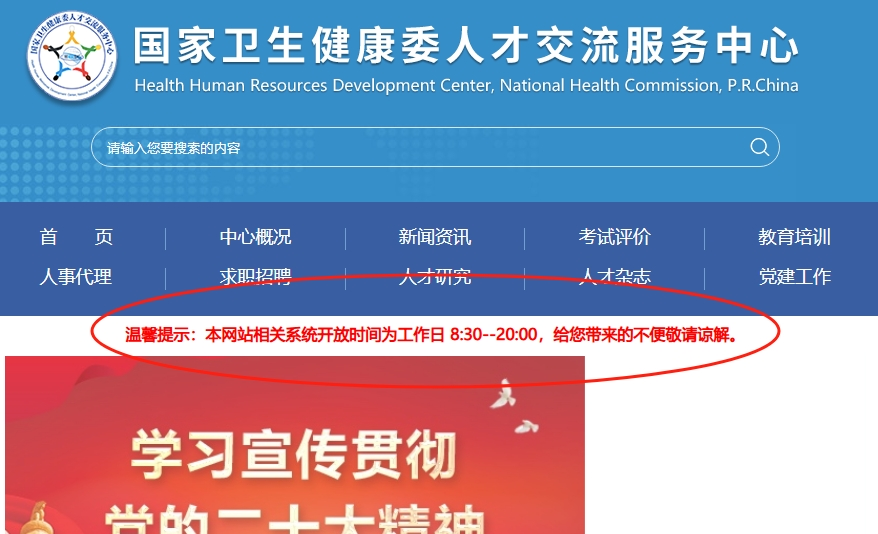Open the 学习宣传贯彻 banner image

[x=295, y=445]
